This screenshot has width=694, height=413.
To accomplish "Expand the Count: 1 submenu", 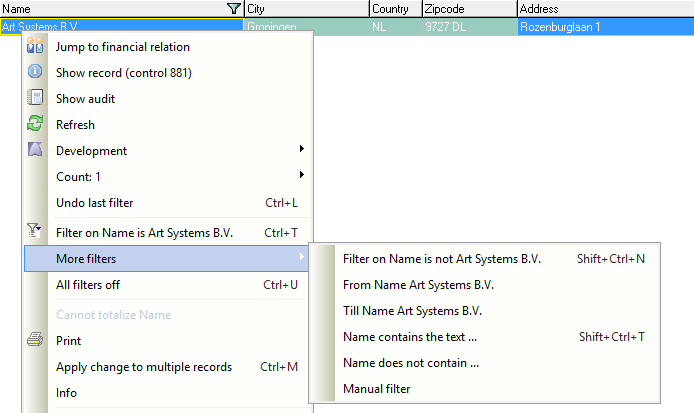I will pos(168,177).
